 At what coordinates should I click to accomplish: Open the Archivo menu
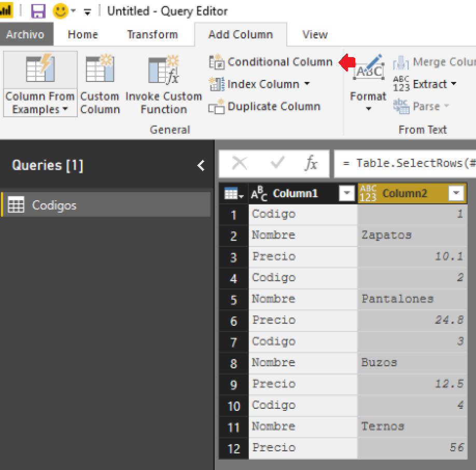click(x=26, y=34)
